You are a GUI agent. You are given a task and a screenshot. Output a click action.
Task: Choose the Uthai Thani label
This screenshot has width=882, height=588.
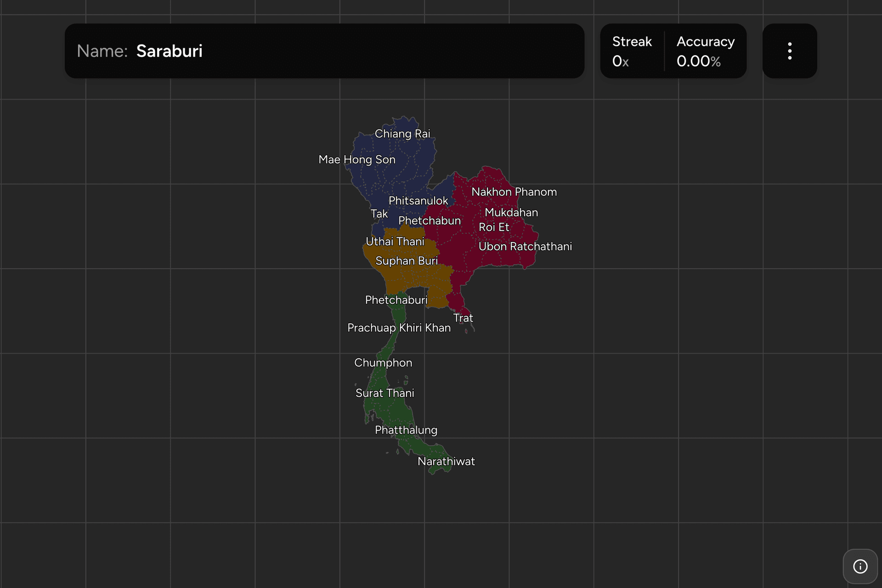[x=395, y=242]
